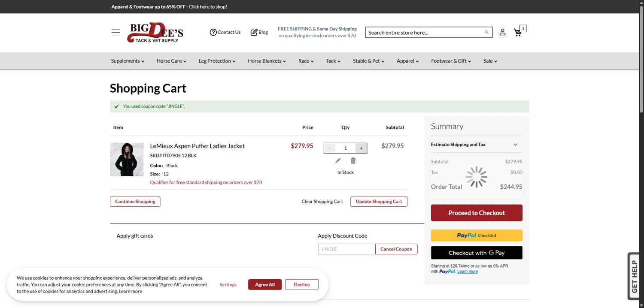This screenshot has height=308, width=644.
Task: Expand Sale menu
Action: [x=490, y=61]
